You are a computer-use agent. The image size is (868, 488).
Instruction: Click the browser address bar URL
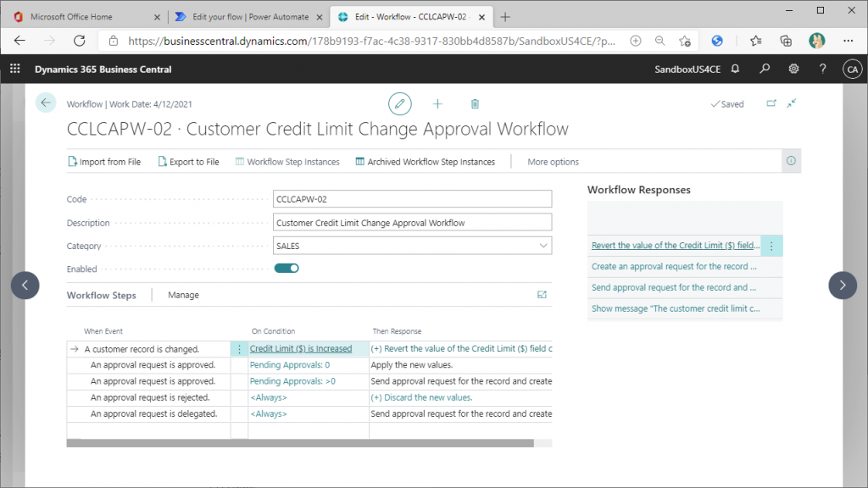pos(371,41)
